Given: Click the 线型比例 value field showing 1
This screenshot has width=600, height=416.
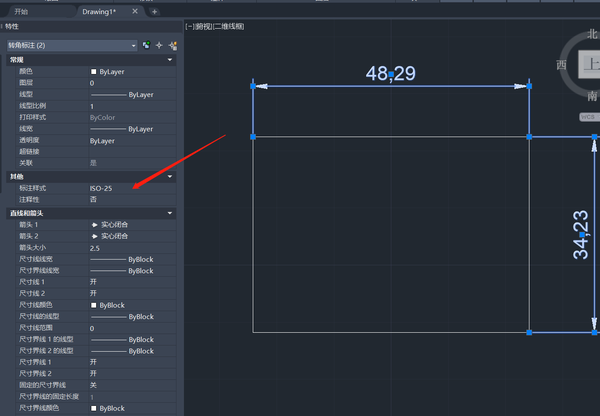Looking at the screenshot, I should point(132,106).
